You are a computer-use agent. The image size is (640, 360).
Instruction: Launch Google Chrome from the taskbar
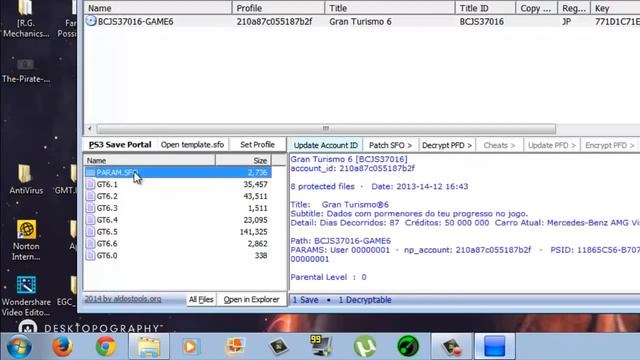pos(106,346)
